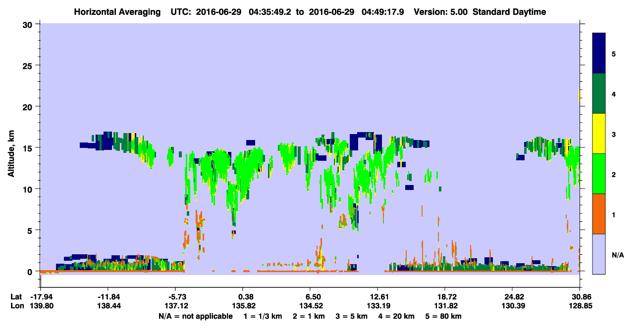Click the y-axis tick label 20
This screenshot has width=644, height=330.
[29, 106]
